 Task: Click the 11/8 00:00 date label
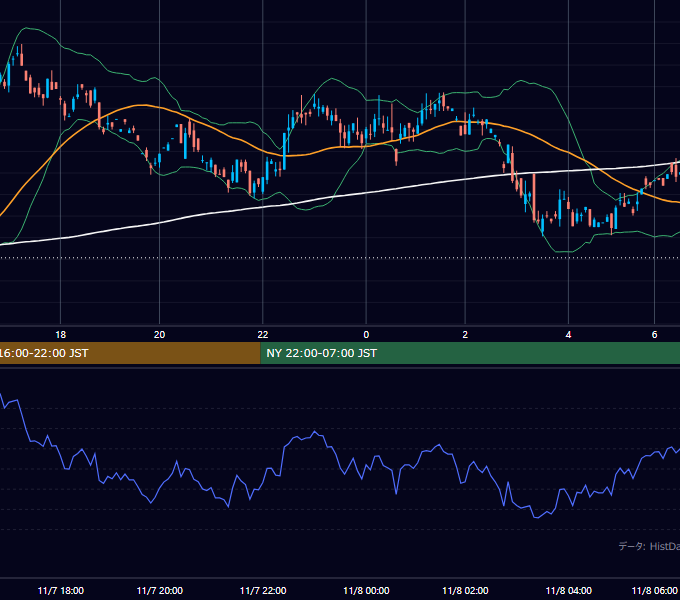point(366,590)
